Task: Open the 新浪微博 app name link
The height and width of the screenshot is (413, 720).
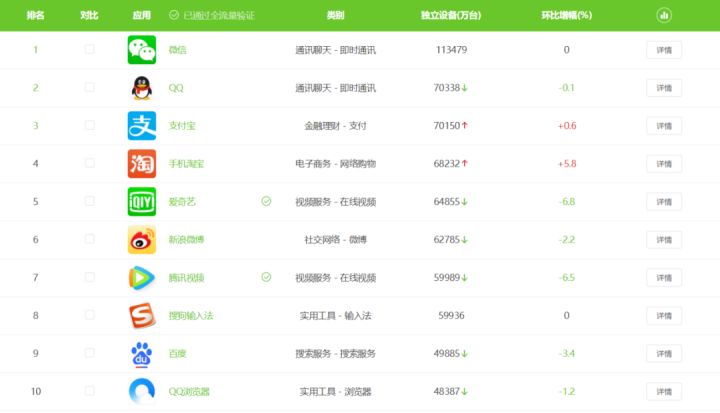Action: [186, 239]
